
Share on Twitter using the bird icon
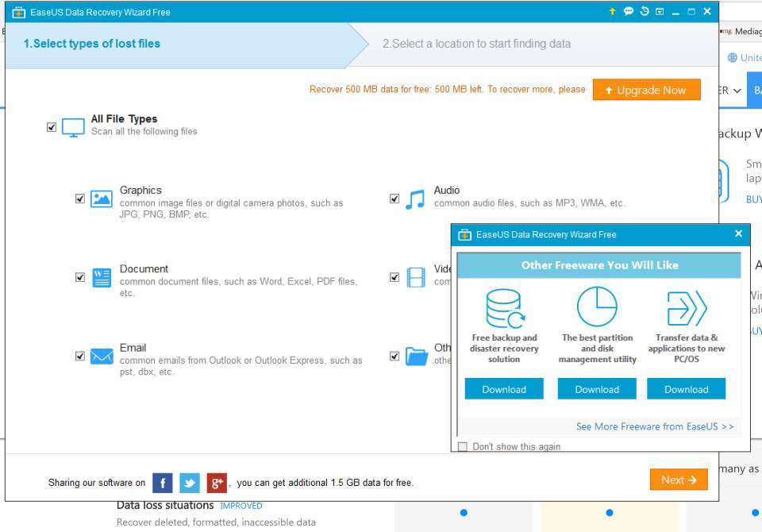(190, 483)
